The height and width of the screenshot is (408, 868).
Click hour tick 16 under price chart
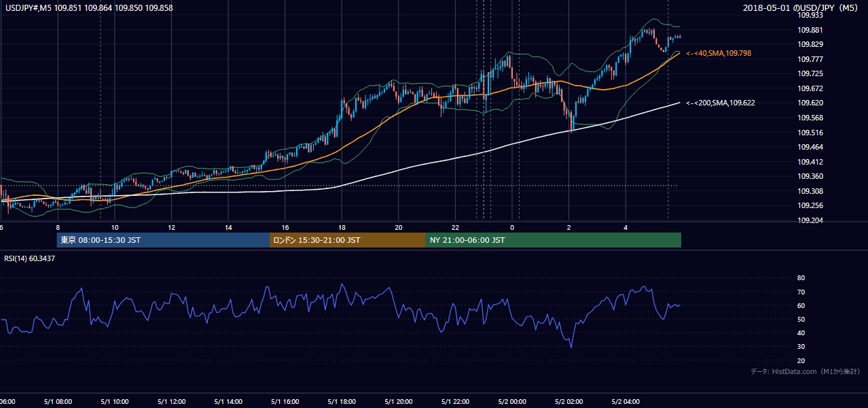[285, 228]
